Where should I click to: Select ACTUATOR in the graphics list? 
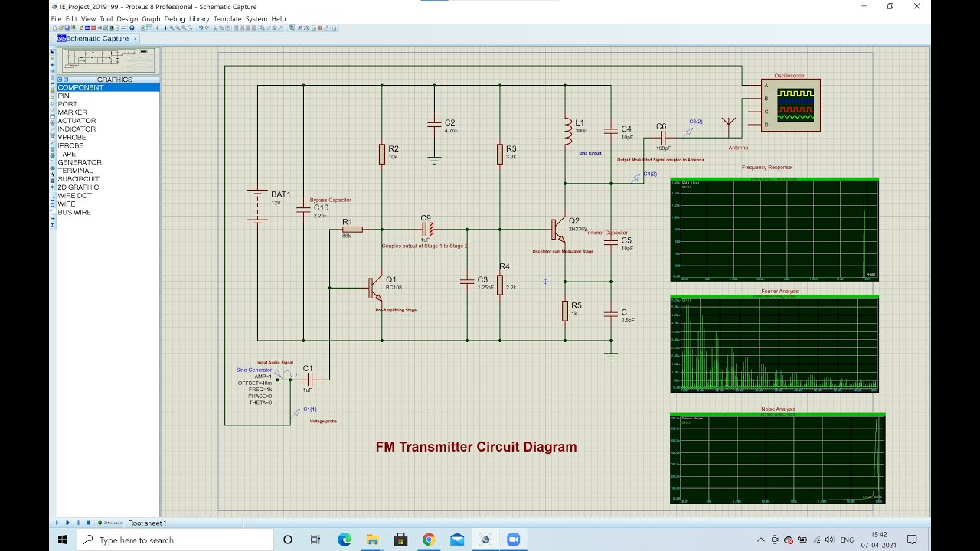point(108,121)
